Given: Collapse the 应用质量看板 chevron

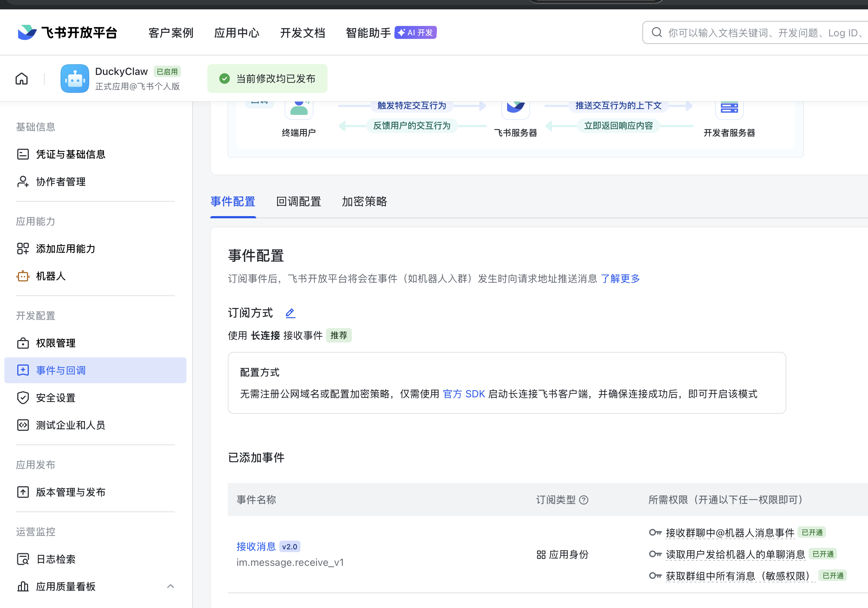Looking at the screenshot, I should pyautogui.click(x=171, y=586).
